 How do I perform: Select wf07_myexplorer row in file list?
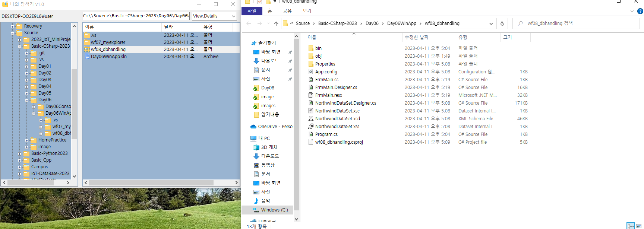point(161,42)
